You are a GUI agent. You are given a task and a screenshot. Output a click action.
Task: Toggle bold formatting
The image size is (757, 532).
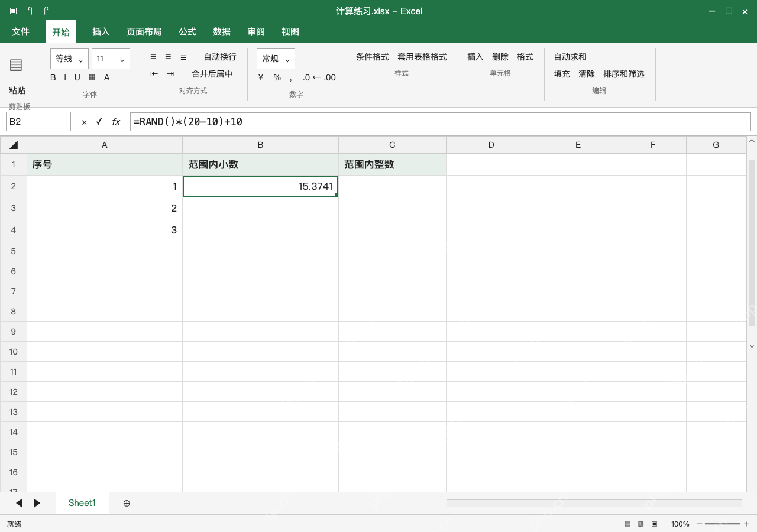click(x=53, y=77)
